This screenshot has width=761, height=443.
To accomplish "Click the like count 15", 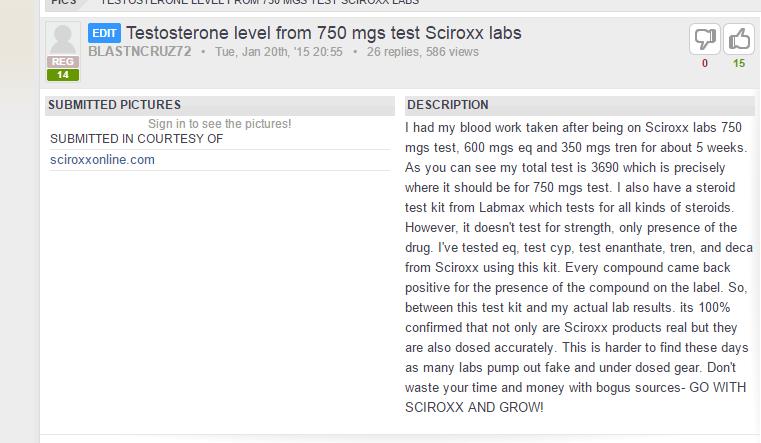I will pyautogui.click(x=739, y=63).
